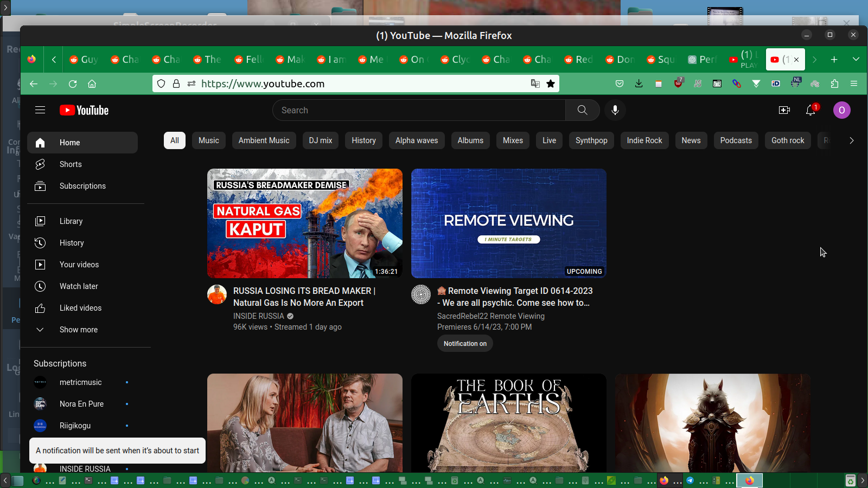Select the Ambient Music filter chip
868x488 pixels.
[264, 140]
